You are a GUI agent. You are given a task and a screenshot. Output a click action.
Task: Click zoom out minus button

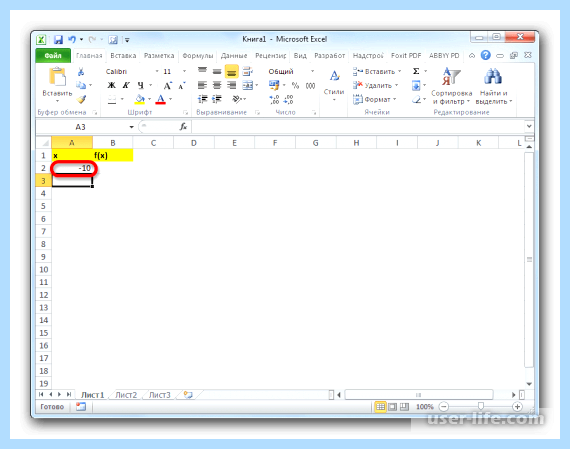coord(444,406)
